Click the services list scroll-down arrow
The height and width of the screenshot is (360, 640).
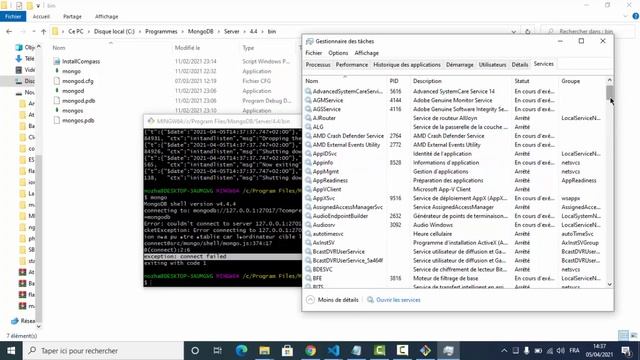point(609,284)
